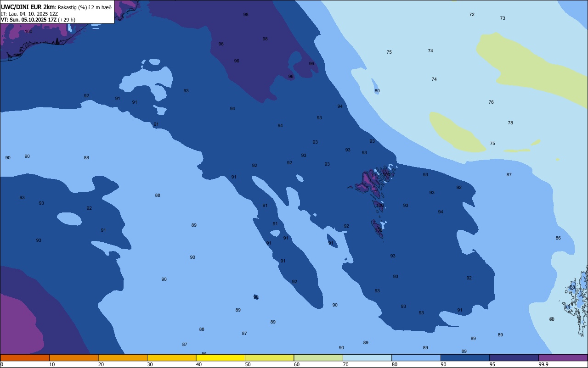Image resolution: width=588 pixels, height=368 pixels.
Task: Click the 20–30 legend color segment
Action: pos(123,357)
